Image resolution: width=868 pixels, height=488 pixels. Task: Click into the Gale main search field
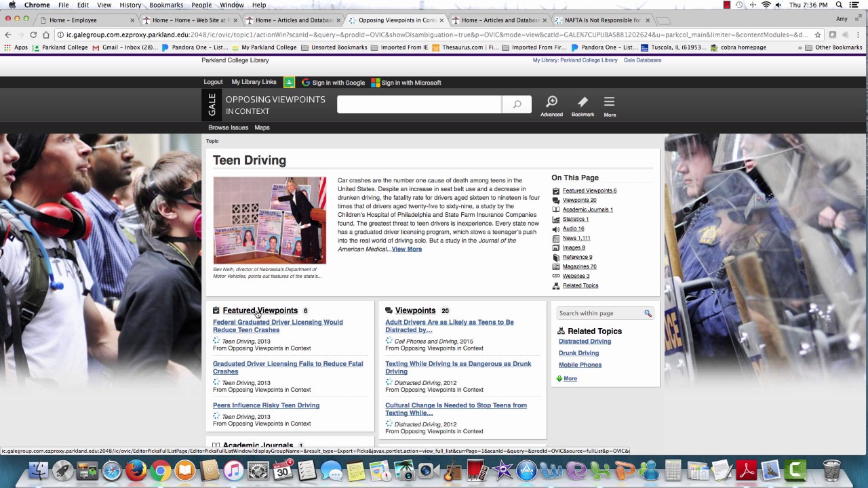point(419,104)
